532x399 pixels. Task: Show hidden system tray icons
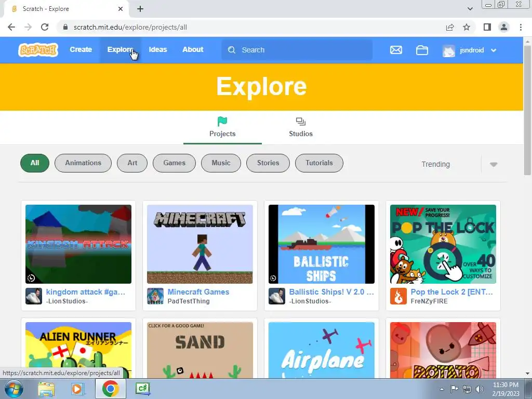tap(442, 389)
